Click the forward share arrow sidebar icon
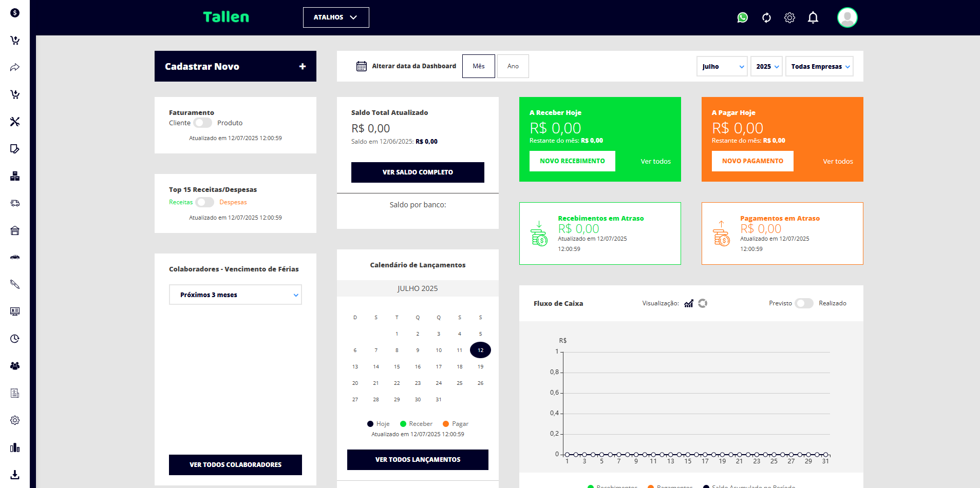Image resolution: width=980 pixels, height=488 pixels. pos(15,67)
